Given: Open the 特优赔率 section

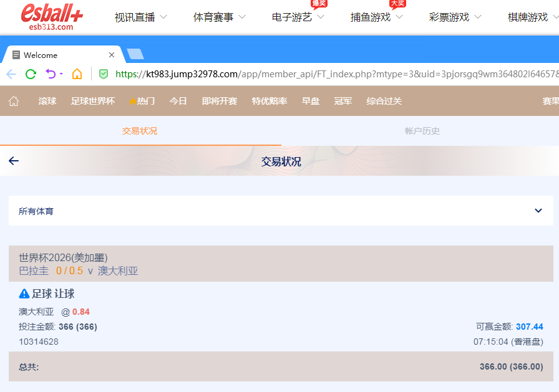Looking at the screenshot, I should coord(269,101).
